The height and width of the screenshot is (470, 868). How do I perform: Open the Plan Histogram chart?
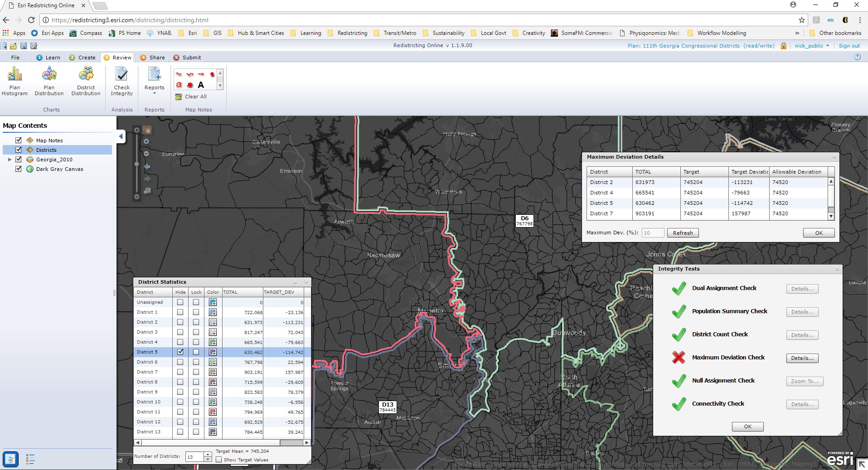15,82
